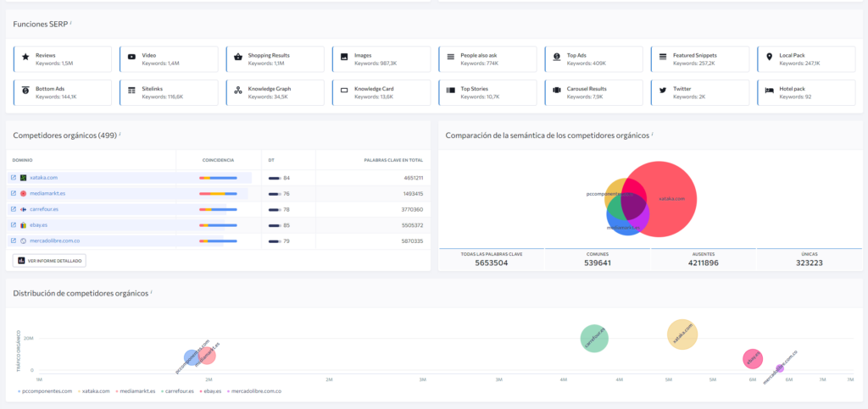This screenshot has width=868, height=409.
Task: Toggle ebay.es in chart legend
Action: 211,391
